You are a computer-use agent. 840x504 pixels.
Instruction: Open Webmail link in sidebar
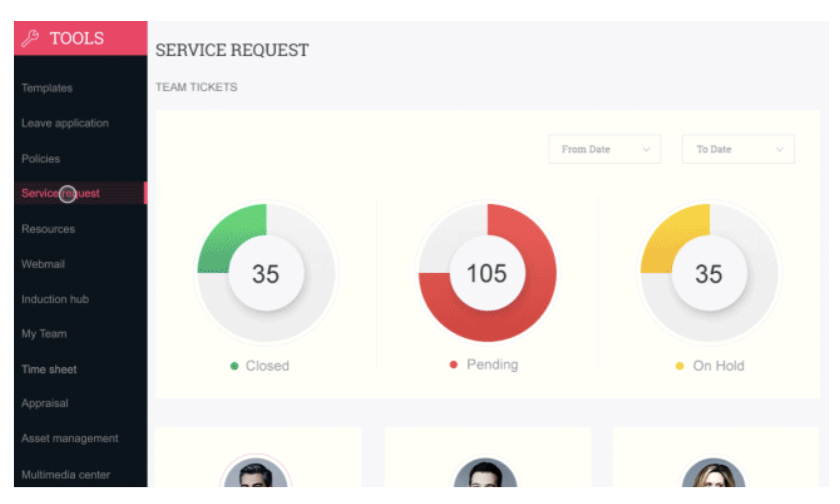point(43,264)
